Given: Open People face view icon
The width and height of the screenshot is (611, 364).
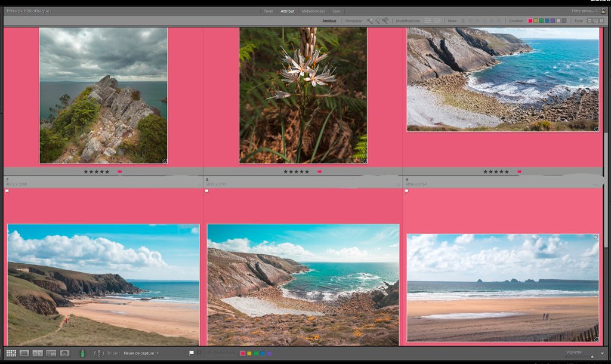Looking at the screenshot, I should pos(64,353).
